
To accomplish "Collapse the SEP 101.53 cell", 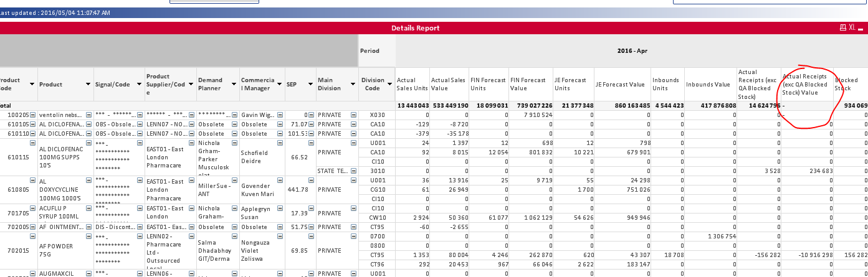I will click(x=312, y=133).
